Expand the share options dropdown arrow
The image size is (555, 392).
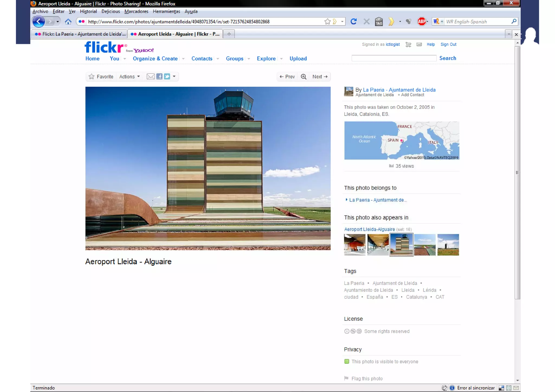tap(174, 77)
